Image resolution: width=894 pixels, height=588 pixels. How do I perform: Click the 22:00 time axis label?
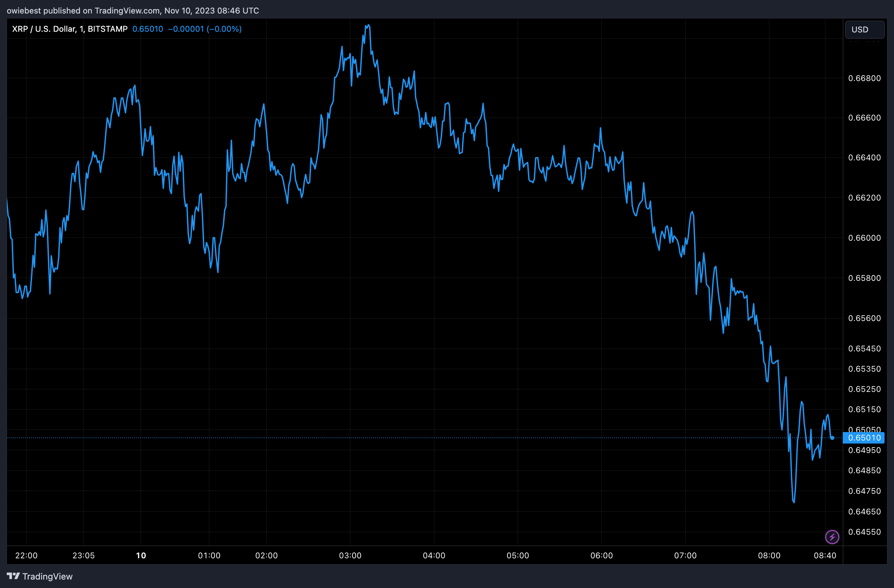tap(26, 555)
